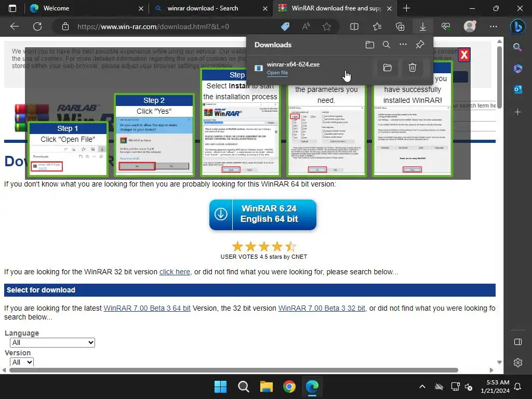Open Collections panel
Screen dimensions: 532x399
click(x=400, y=26)
